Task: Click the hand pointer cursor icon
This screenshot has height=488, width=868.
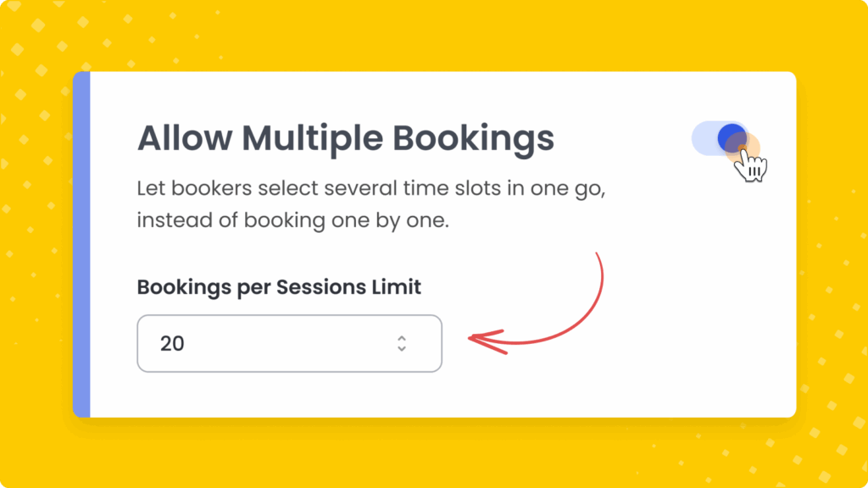Action: [751, 165]
